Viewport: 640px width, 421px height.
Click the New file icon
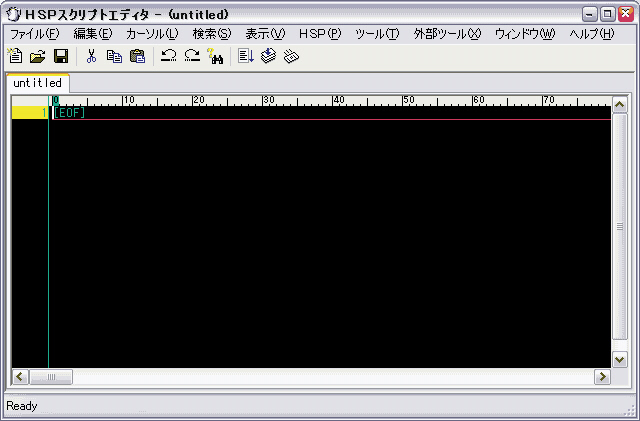click(x=15, y=56)
